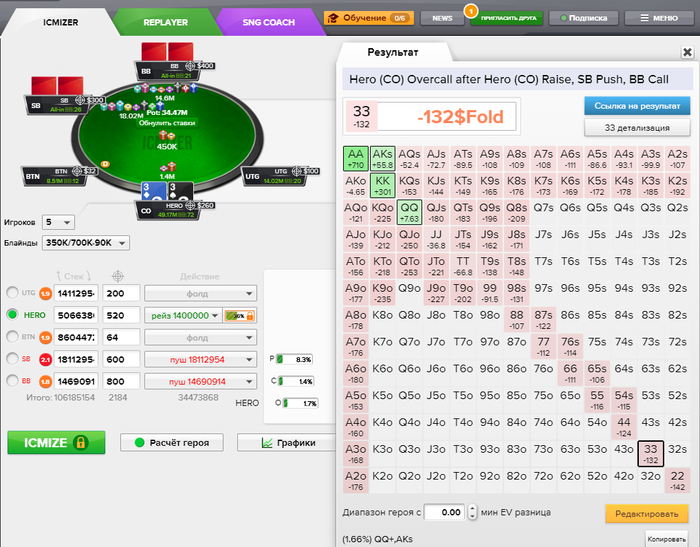This screenshot has height=547, width=700.
Task: Select the 33 hand cell in grid
Action: (x=650, y=454)
